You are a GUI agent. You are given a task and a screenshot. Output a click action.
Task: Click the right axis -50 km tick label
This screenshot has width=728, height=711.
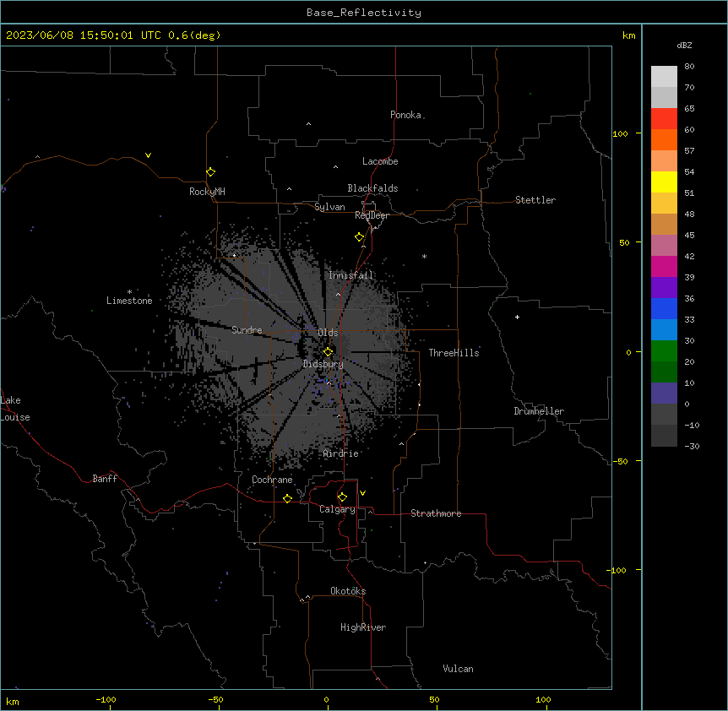620,461
